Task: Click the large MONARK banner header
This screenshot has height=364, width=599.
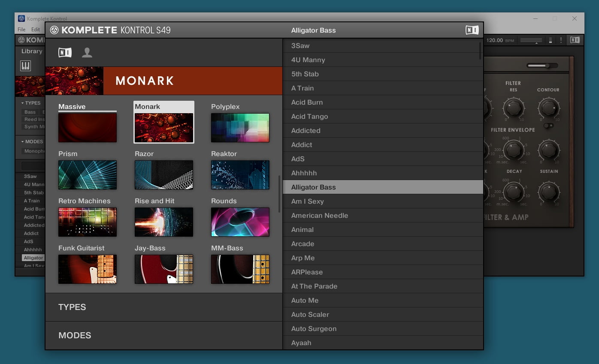Action: 164,81
